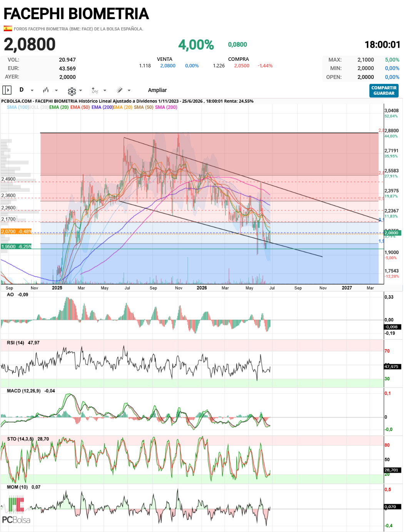
Task: Click the AO -0,098 axis value marker
Action: pos(392,327)
